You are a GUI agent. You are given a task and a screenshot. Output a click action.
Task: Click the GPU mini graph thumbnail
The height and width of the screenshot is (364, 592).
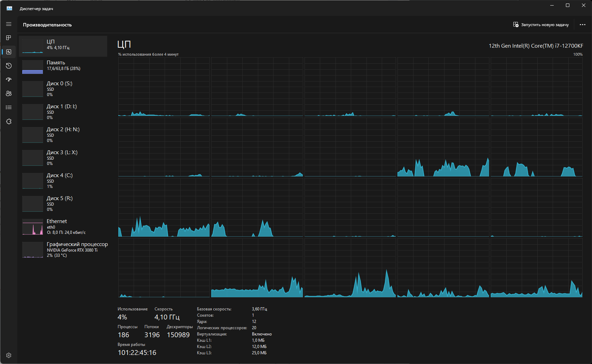pos(33,250)
